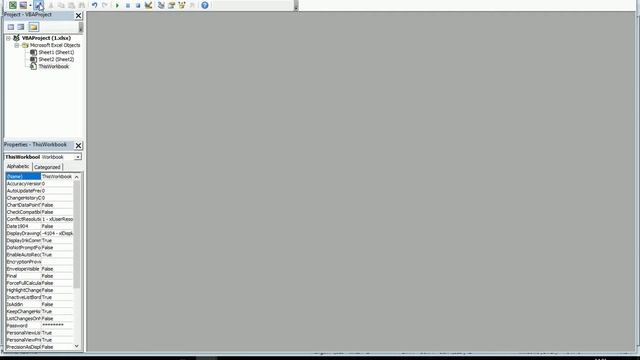The height and width of the screenshot is (360, 640).
Task: Click View Code icon in Project panel
Action: (11, 27)
